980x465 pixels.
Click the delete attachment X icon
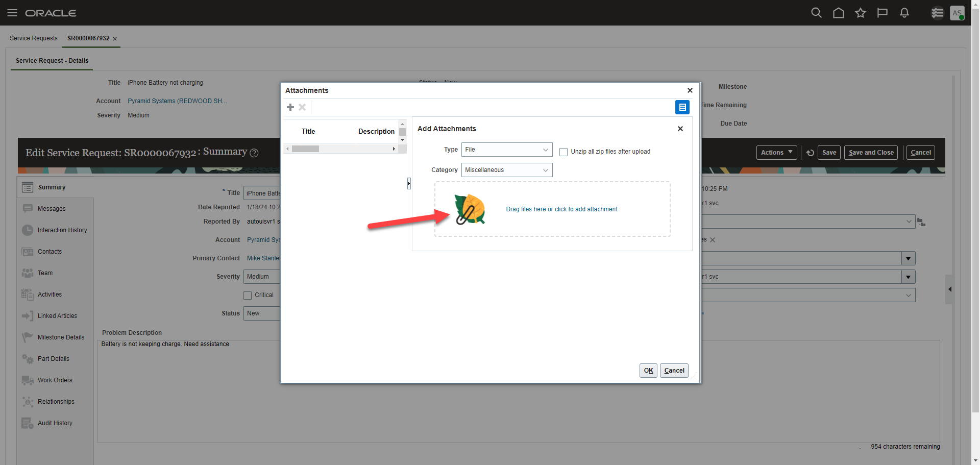pyautogui.click(x=302, y=107)
